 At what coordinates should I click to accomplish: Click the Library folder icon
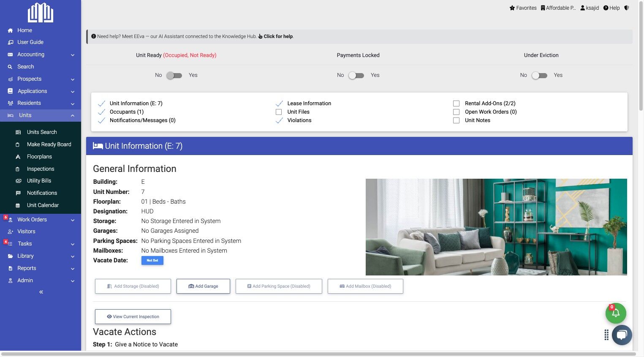(11, 256)
